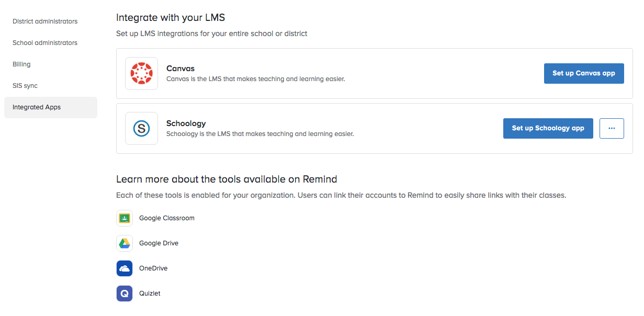
Task: Set up the Canvas app
Action: point(584,73)
